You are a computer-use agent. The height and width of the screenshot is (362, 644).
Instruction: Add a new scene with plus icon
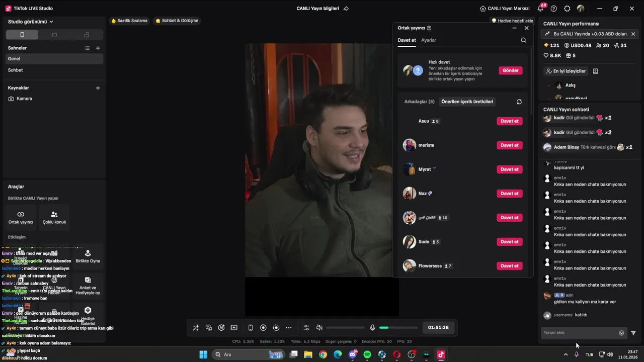(x=98, y=48)
